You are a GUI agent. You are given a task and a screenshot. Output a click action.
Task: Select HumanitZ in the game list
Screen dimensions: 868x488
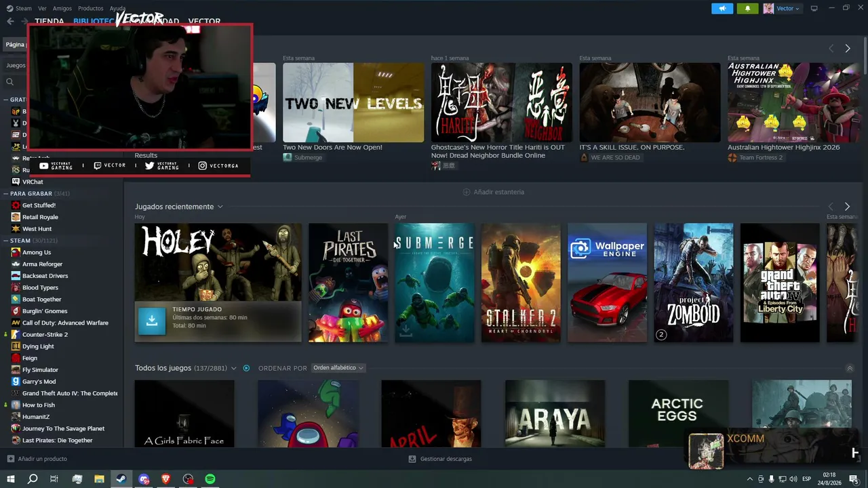(36, 417)
